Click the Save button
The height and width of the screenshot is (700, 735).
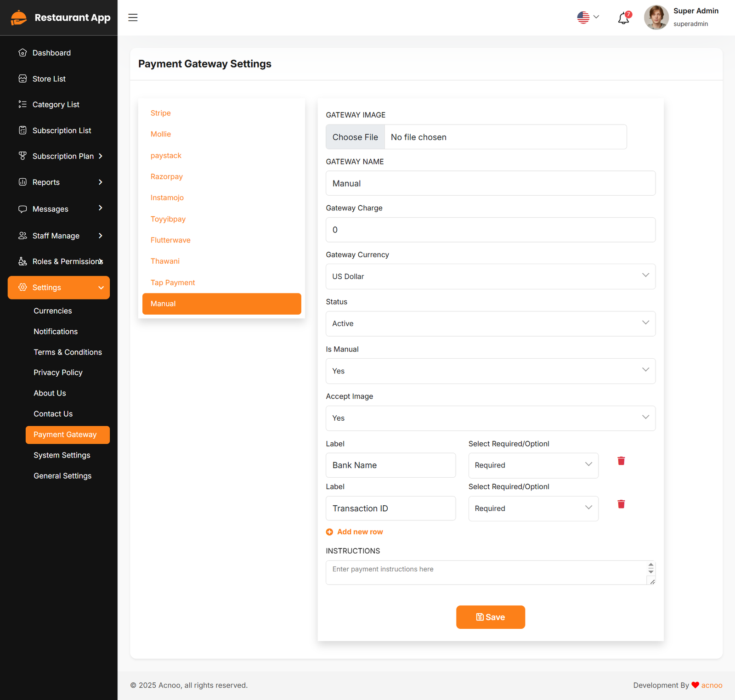point(490,617)
